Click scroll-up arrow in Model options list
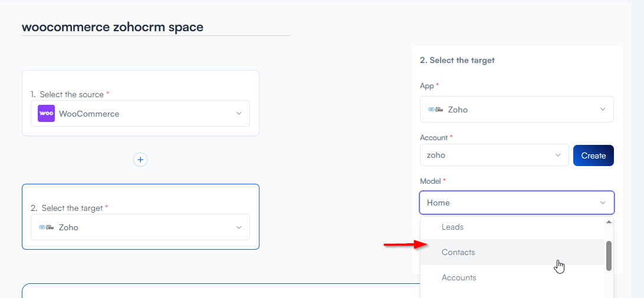Screen dimensions: 644x298 coord(609,222)
